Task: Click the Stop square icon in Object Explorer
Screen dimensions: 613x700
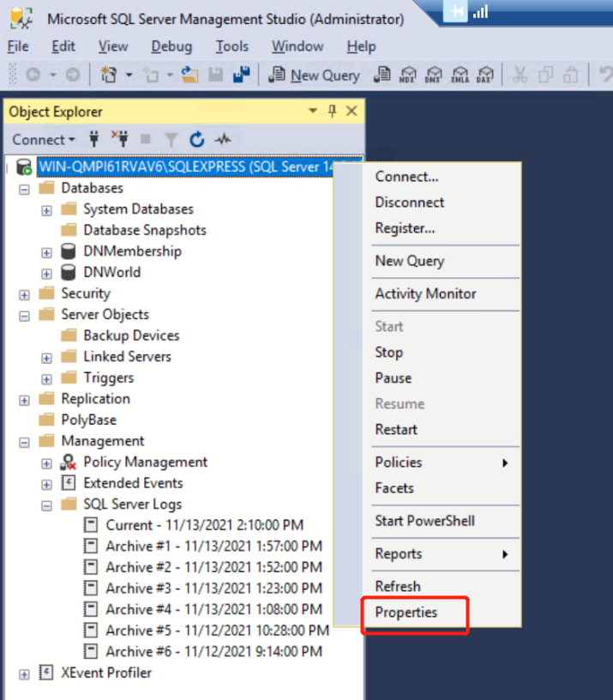Action: 146,139
